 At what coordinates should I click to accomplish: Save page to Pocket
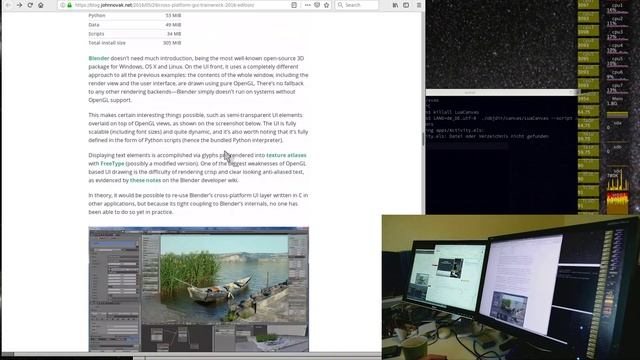[x=317, y=5]
